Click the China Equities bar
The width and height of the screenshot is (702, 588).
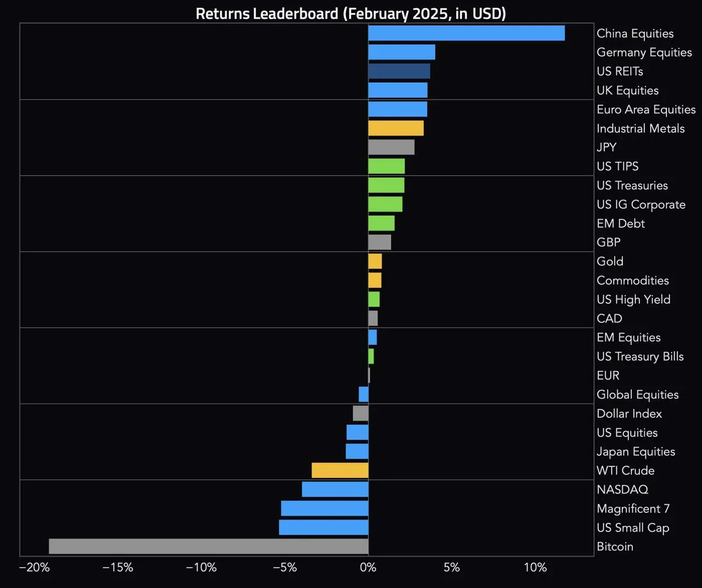click(x=466, y=33)
